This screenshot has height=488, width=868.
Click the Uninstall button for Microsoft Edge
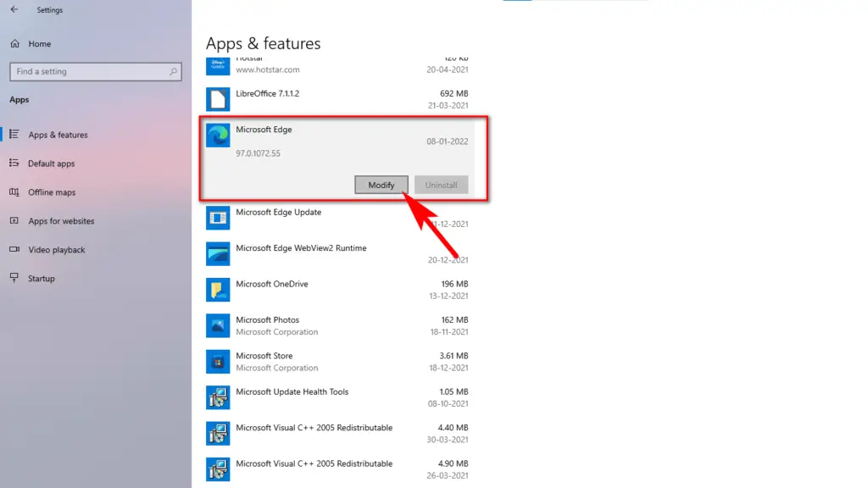[x=441, y=185]
